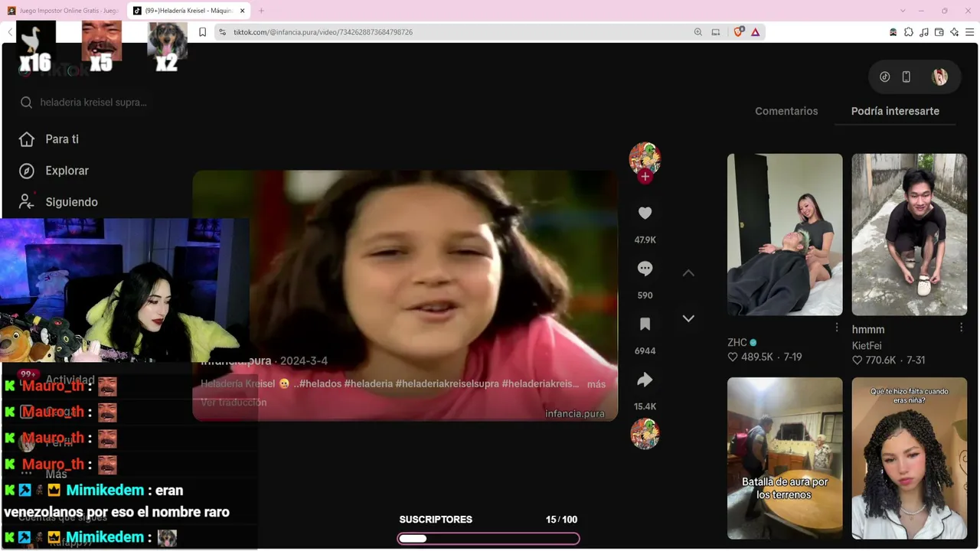Screen dimensions: 980x551
Task: Click the zoom magnifier icon in the address bar
Action: (697, 32)
